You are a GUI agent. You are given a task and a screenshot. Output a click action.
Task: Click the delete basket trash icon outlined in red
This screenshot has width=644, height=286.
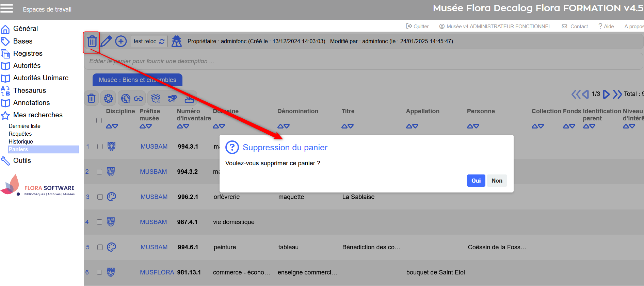click(92, 41)
